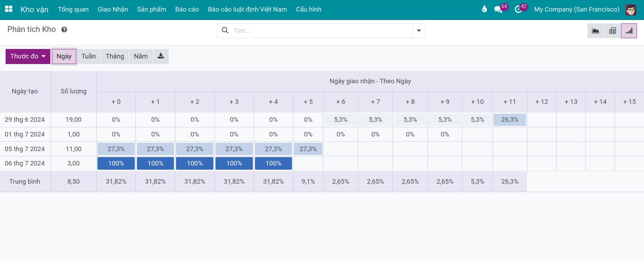
Task: Switch to the pivot table view
Action: (613, 31)
